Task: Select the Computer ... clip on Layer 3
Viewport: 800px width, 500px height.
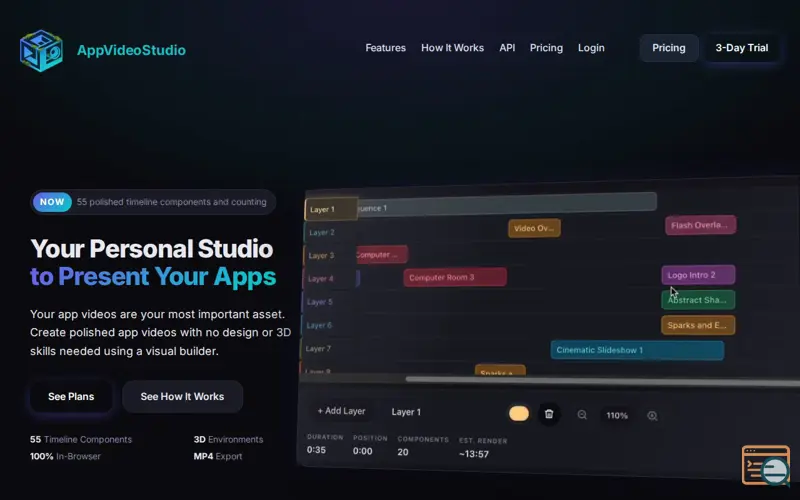Action: point(382,255)
